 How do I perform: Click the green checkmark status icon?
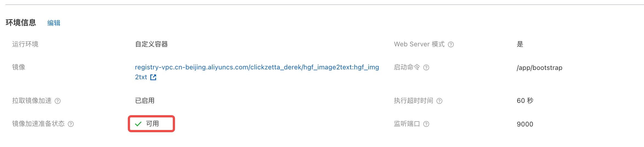coord(138,124)
